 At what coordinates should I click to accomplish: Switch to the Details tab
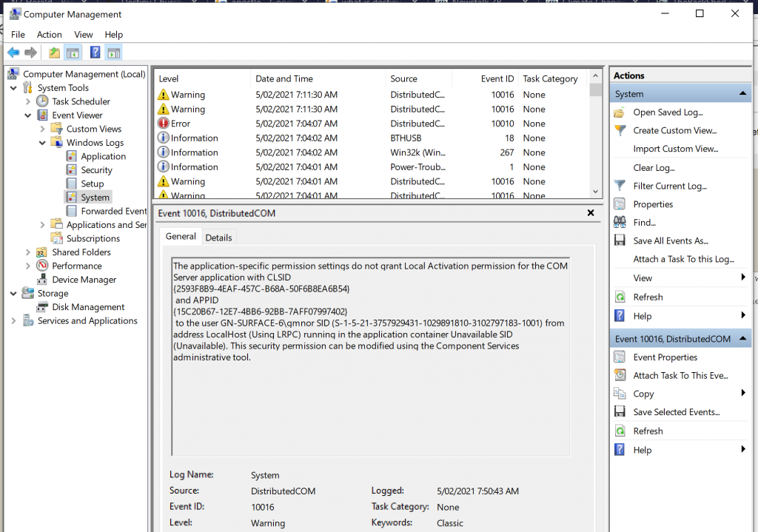click(x=218, y=238)
